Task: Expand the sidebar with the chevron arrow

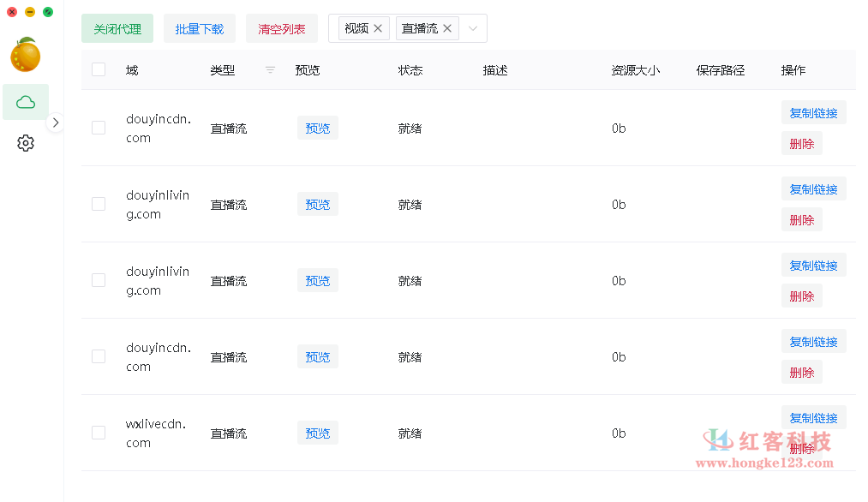Action: [56, 123]
